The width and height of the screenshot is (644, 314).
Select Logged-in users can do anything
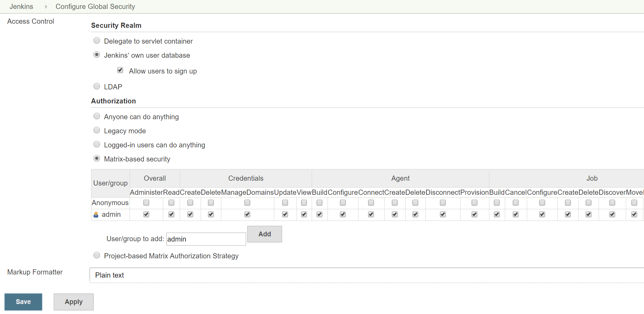click(x=97, y=144)
